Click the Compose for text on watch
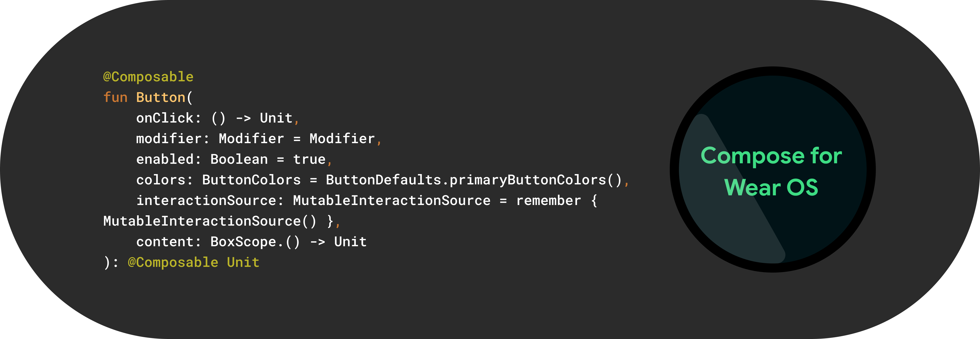 [x=771, y=156]
